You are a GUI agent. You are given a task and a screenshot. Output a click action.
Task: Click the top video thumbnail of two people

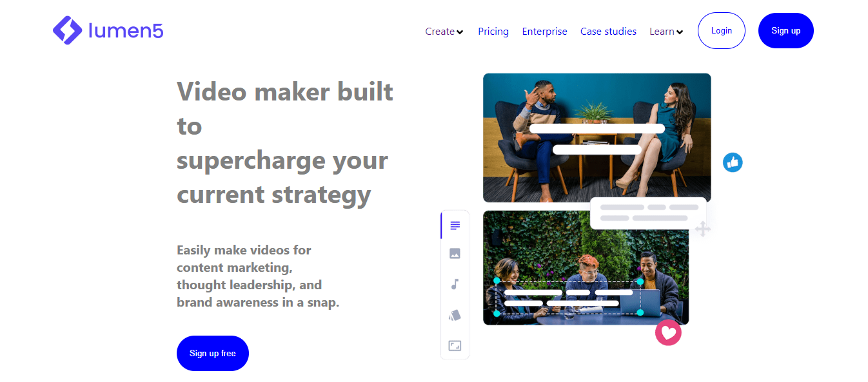tap(597, 138)
